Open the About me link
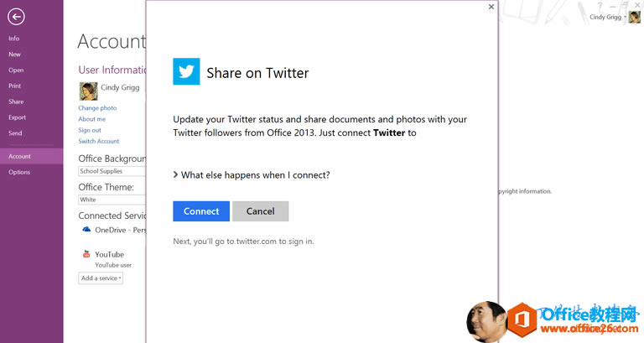The width and height of the screenshot is (644, 343). (92, 119)
